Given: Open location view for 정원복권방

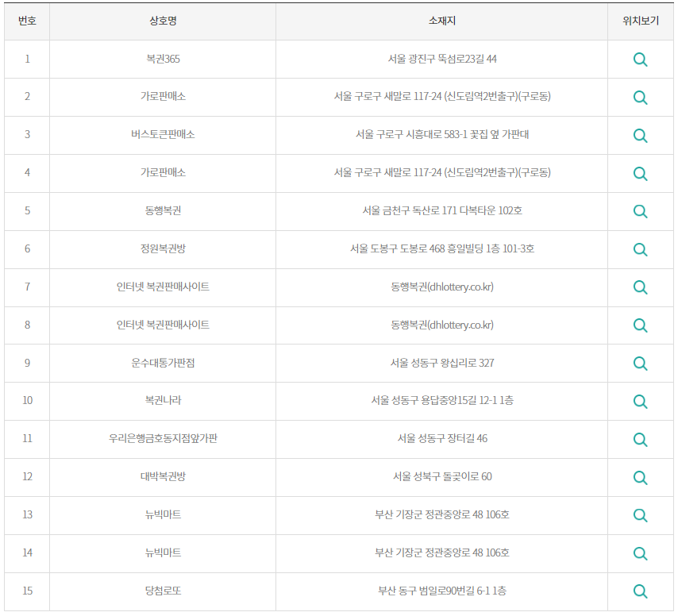Looking at the screenshot, I should click(640, 249).
